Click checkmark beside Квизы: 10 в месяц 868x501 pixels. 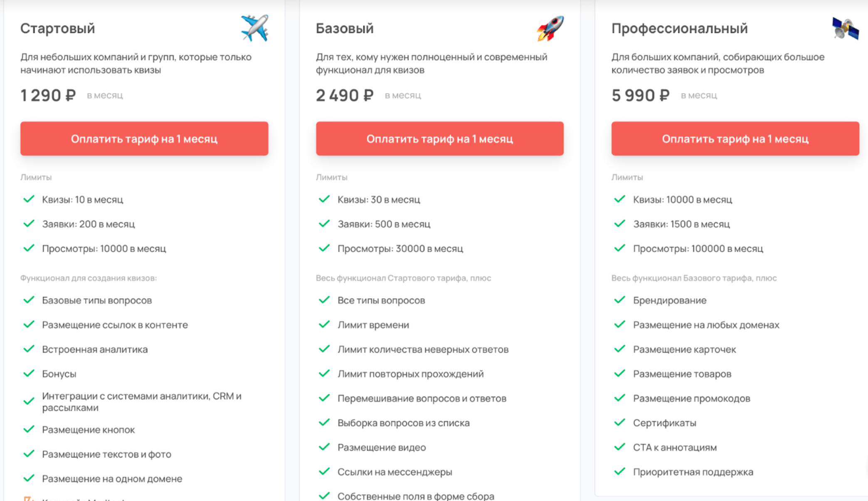tap(29, 199)
